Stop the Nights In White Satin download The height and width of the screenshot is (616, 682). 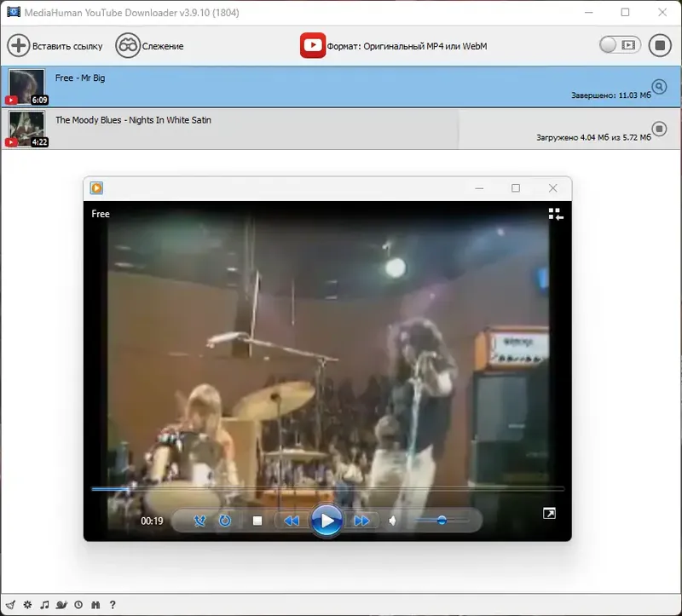click(659, 129)
